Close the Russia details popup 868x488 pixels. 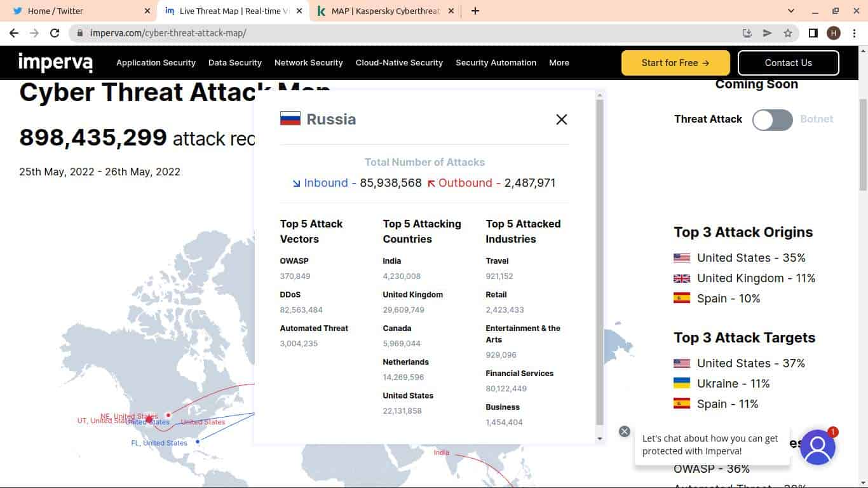coord(561,119)
